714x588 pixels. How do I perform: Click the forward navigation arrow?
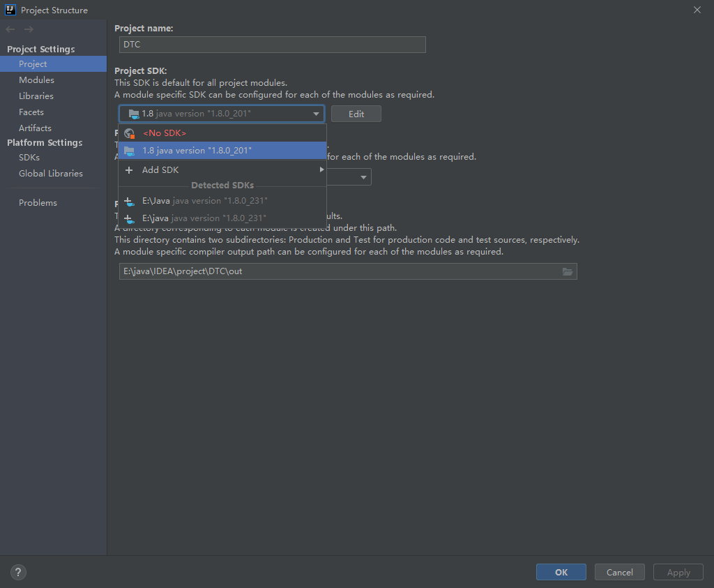pyautogui.click(x=27, y=29)
